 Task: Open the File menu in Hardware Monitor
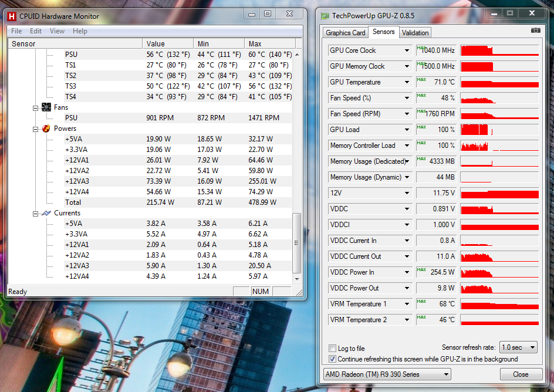pyautogui.click(x=16, y=31)
